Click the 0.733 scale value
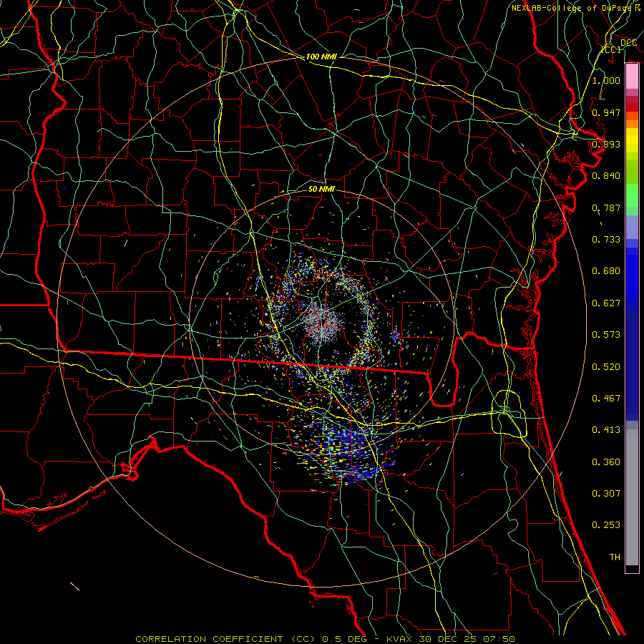 pos(606,240)
